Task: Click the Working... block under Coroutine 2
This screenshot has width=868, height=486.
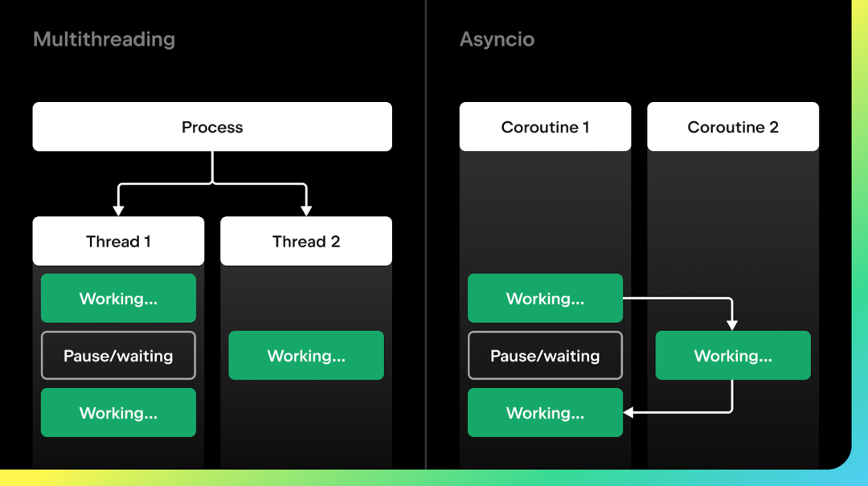Action: pos(733,355)
